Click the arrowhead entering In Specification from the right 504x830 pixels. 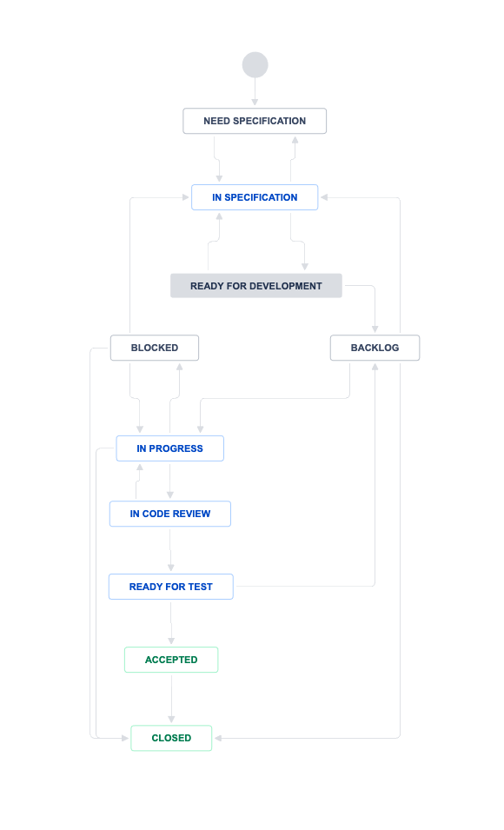[324, 197]
